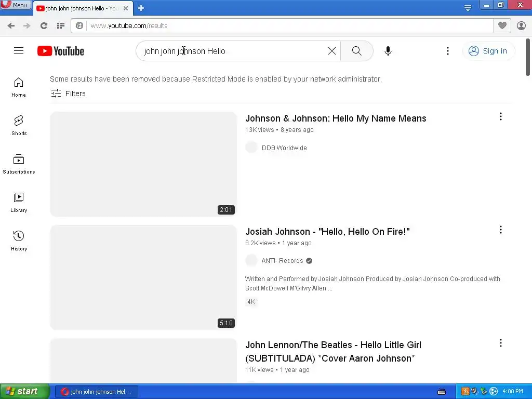Open 'Johnson & Johnson: Hello My Name Means' title
This screenshot has width=532, height=399.
pos(336,118)
